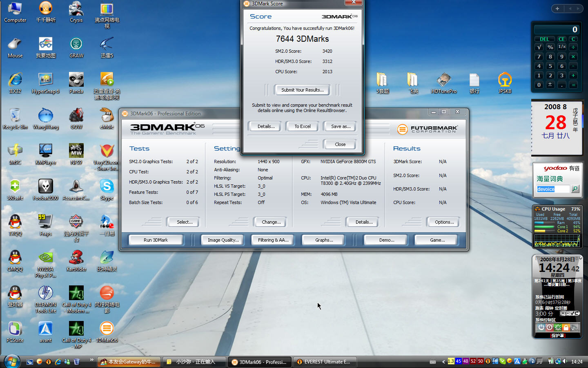Open Options under the Results section
This screenshot has width=588, height=368.
[x=444, y=222]
